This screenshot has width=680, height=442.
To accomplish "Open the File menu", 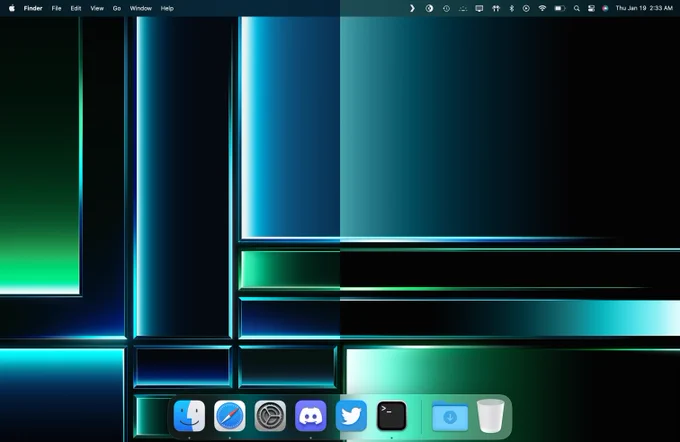I will pyautogui.click(x=56, y=8).
